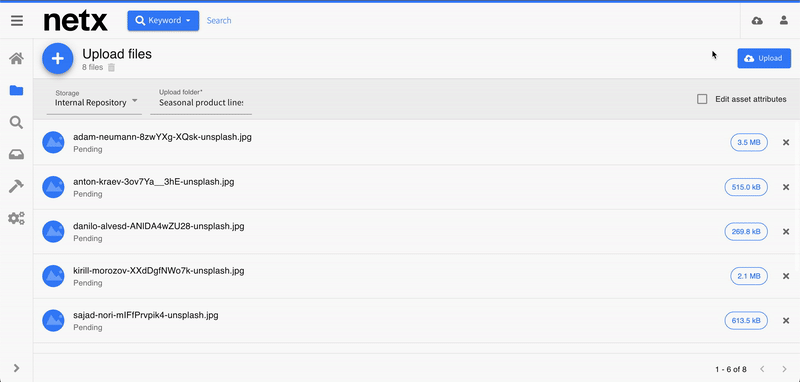Click the 613.5 kB size badge
The width and height of the screenshot is (800, 382).
(746, 321)
